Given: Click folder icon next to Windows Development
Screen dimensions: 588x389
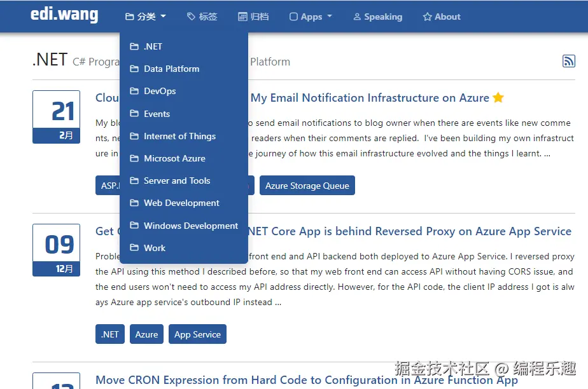Looking at the screenshot, I should [134, 225].
